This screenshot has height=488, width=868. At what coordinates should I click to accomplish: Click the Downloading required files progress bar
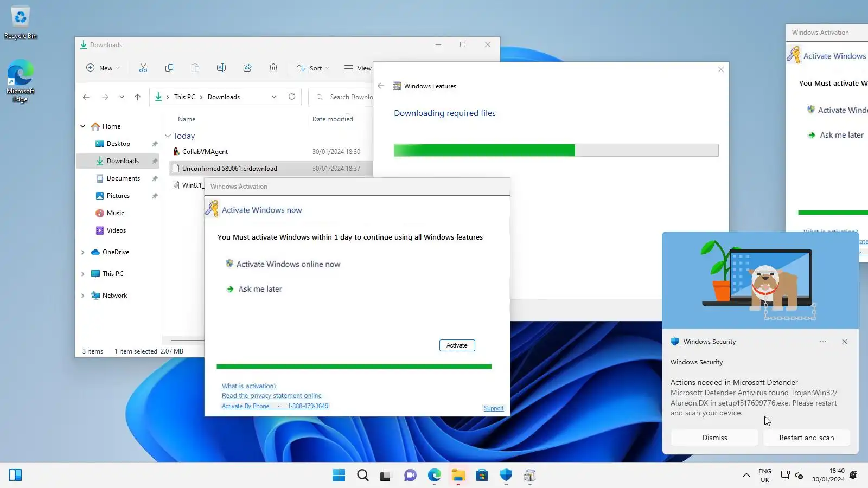coord(556,150)
